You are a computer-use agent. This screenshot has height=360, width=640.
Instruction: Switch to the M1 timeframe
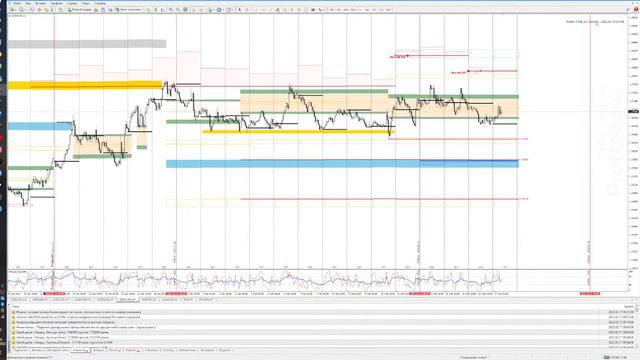(331, 9)
